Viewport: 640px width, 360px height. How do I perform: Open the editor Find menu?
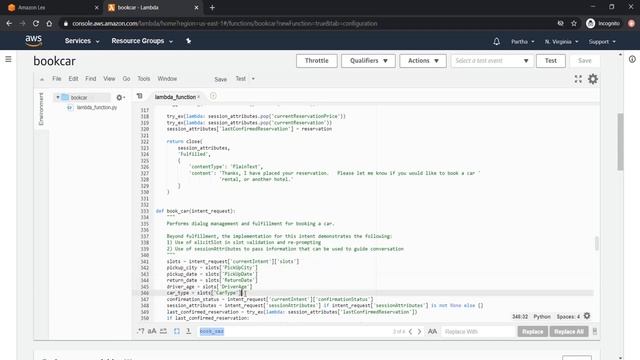91,78
